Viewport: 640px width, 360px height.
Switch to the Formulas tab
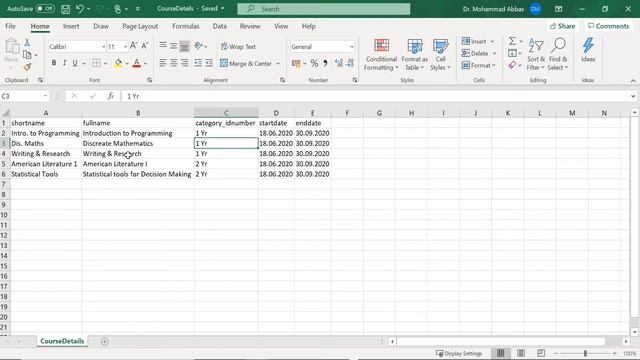(186, 26)
